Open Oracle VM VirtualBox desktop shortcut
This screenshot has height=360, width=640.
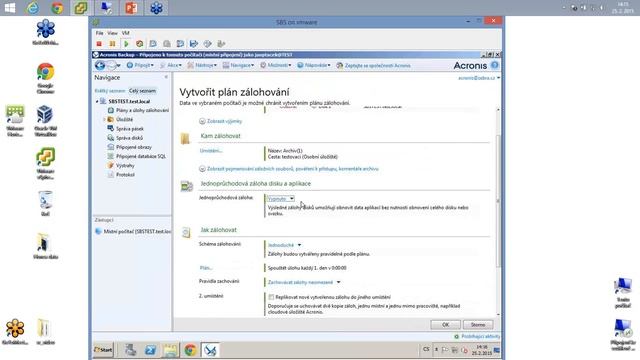pos(45,120)
